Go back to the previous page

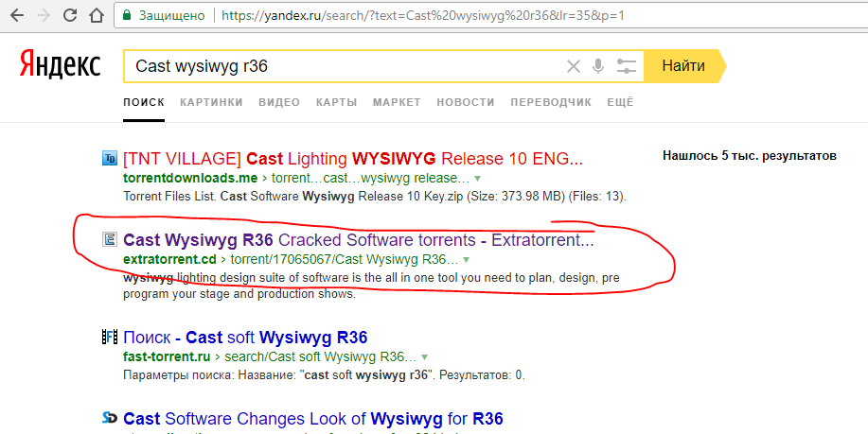[17, 15]
